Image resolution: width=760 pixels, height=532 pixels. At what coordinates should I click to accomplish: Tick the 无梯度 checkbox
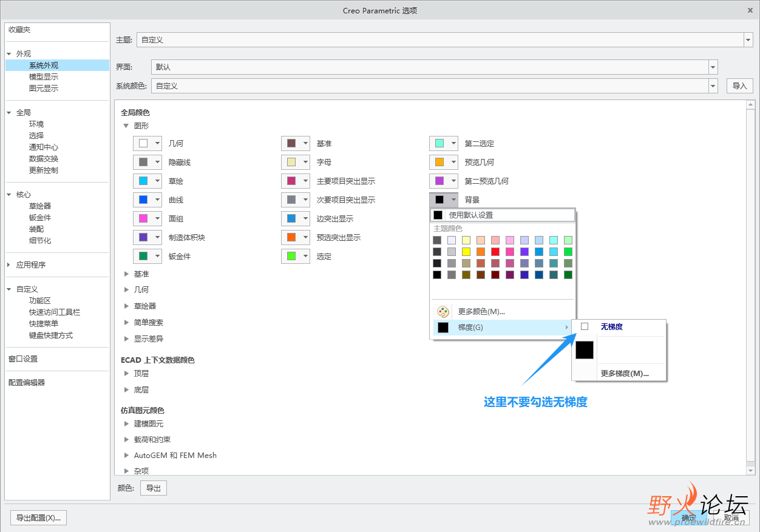[585, 326]
